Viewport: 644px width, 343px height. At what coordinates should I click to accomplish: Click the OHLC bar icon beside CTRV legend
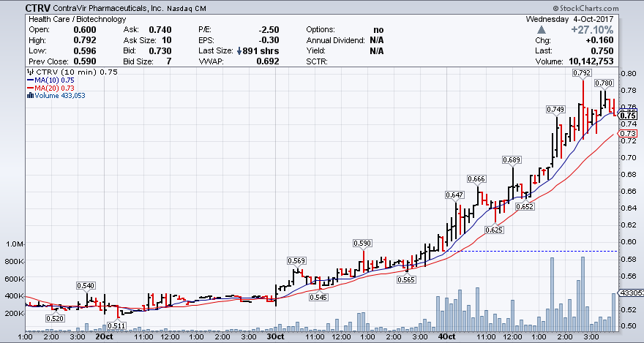tap(29, 72)
